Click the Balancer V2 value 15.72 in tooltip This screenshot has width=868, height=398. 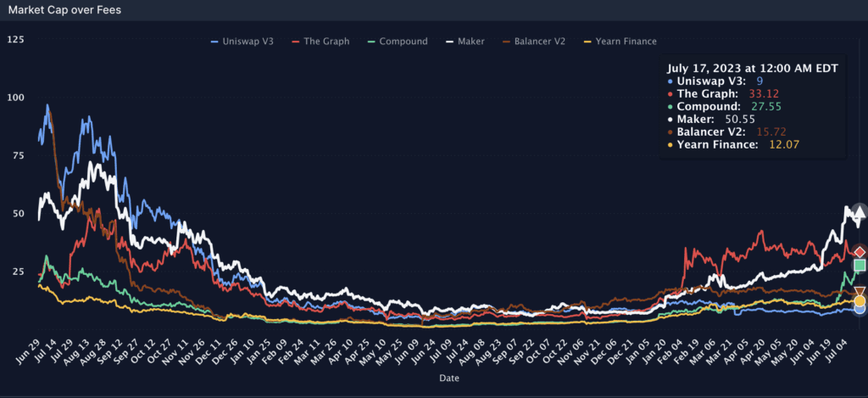point(771,132)
